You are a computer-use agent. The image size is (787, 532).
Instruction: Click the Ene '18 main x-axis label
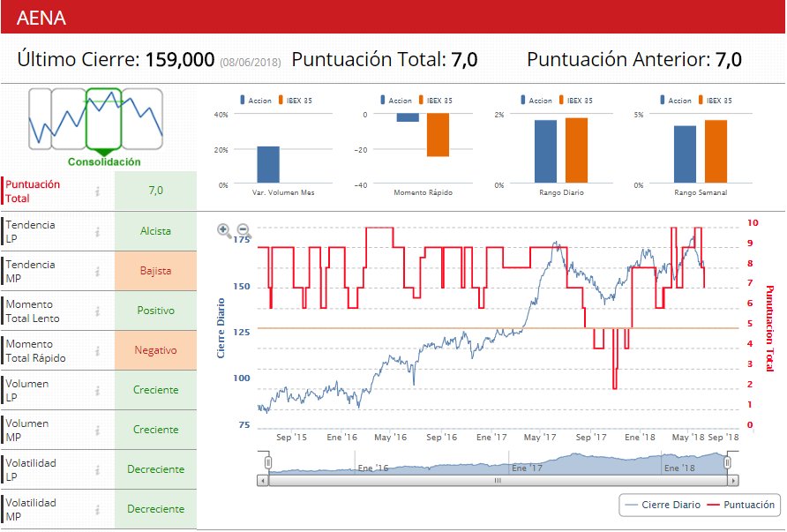[x=640, y=437]
